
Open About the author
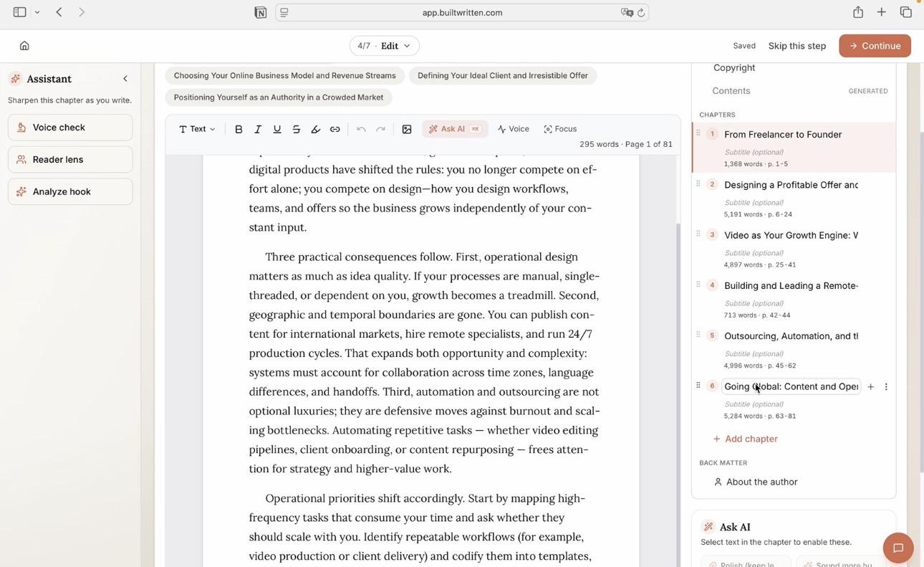point(755,482)
